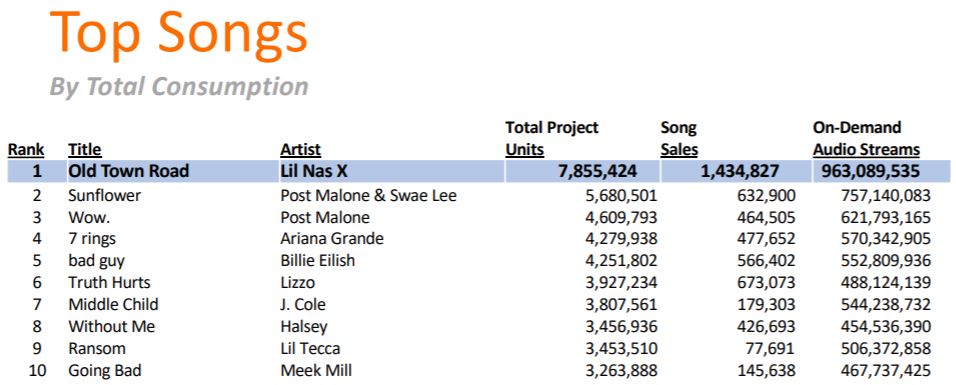Click the On-Demand Audio Streams header
The image size is (956, 385).
(x=866, y=139)
